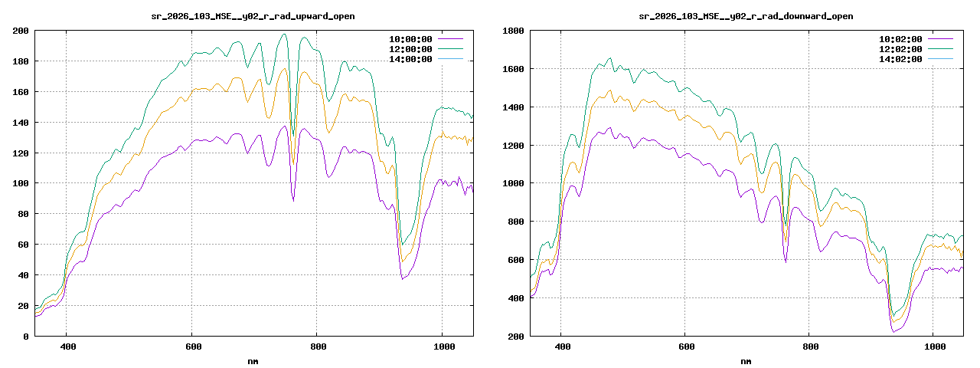Click the nm axis label under left chart
980x368 pixels.
tap(253, 360)
